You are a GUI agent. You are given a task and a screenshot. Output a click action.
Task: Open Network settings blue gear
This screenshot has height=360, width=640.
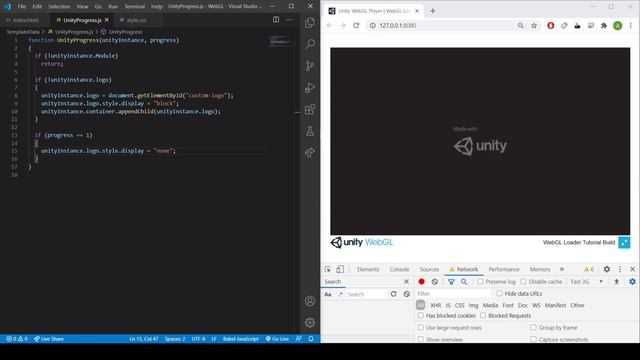coord(632,282)
